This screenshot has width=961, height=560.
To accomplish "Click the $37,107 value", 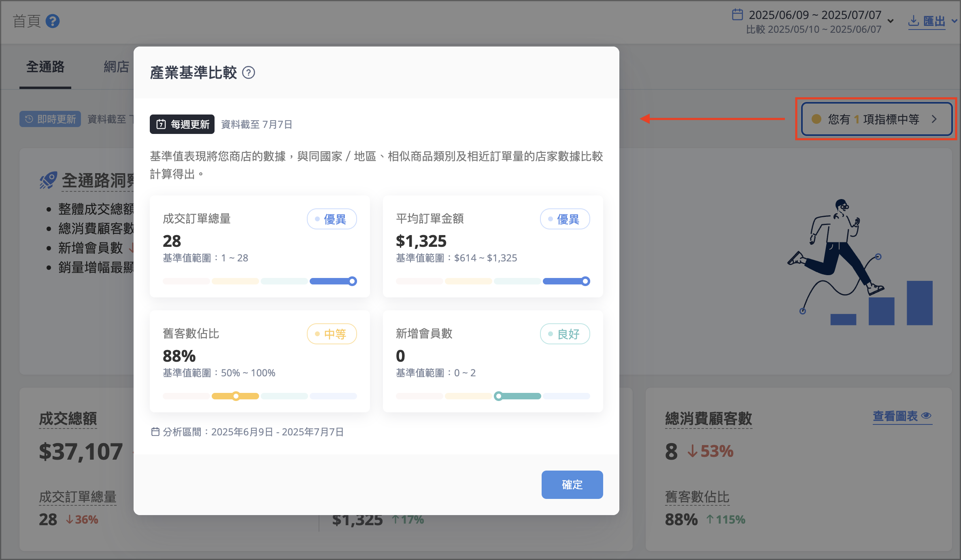I will (81, 452).
